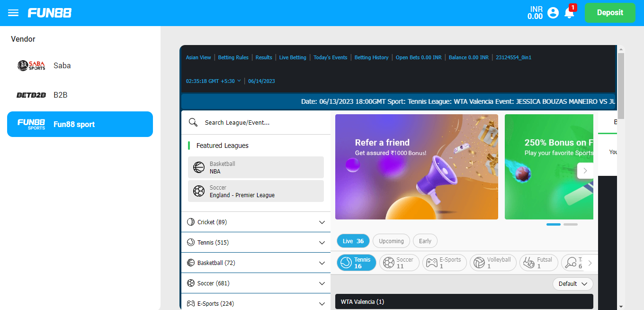Click the Tennis sport icon in sidebar
The image size is (644, 310).
[x=191, y=242]
